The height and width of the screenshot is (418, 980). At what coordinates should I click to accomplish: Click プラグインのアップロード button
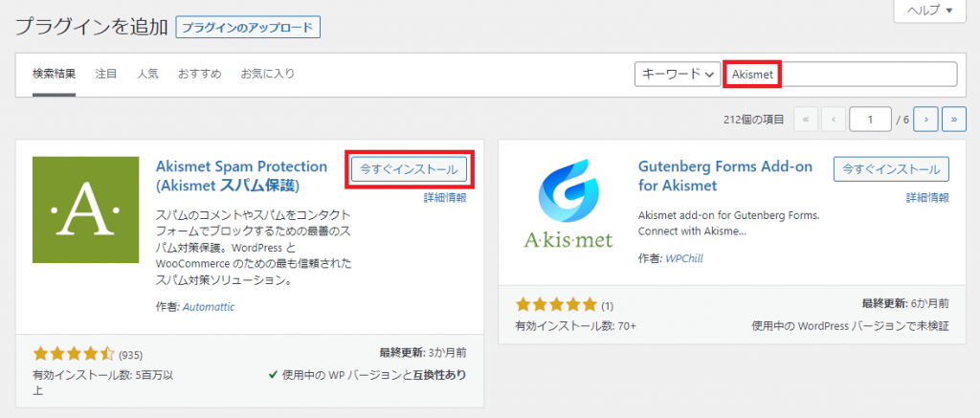pos(248,28)
